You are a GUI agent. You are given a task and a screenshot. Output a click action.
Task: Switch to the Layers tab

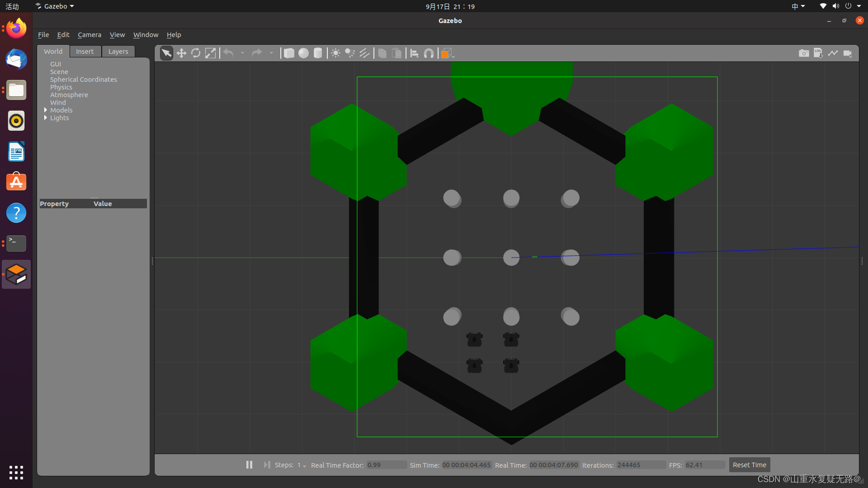[118, 51]
